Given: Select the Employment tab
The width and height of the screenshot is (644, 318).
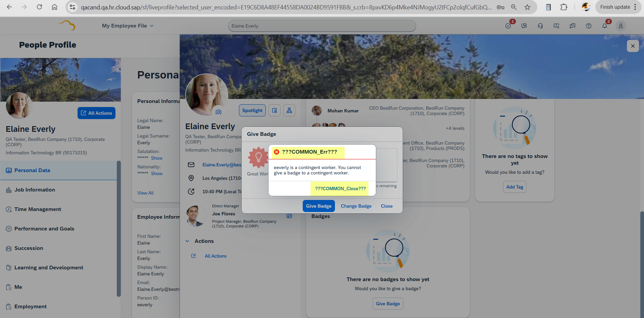Looking at the screenshot, I should pos(58,307).
